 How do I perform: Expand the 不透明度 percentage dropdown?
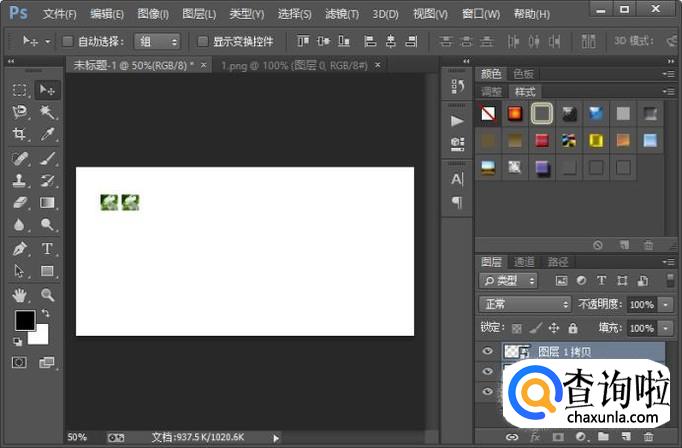pos(666,304)
